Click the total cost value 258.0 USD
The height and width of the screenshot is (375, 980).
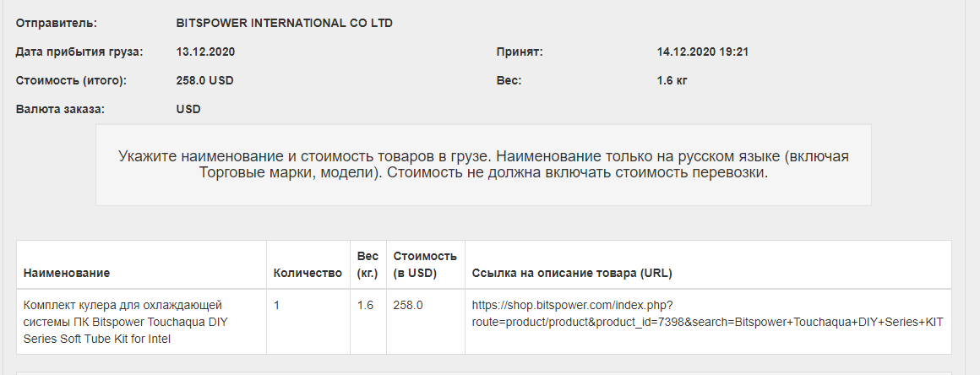pos(204,80)
